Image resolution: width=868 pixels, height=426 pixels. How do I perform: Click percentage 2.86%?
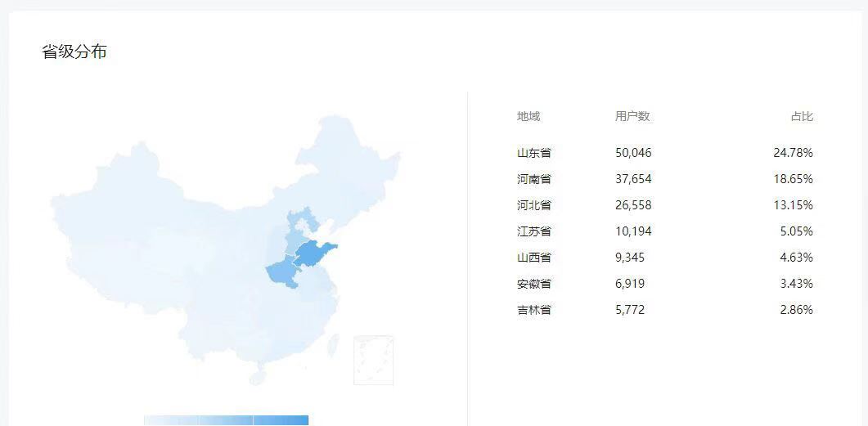tap(797, 310)
